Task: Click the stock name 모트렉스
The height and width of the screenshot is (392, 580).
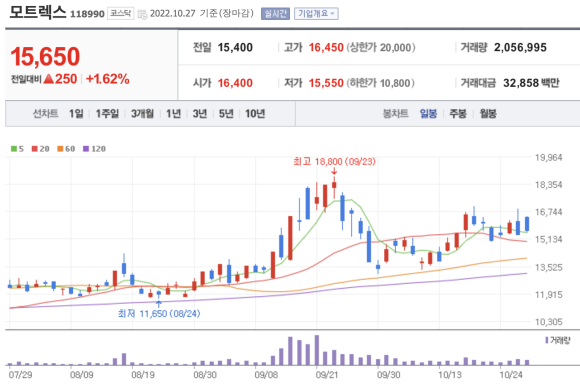Action: [38, 12]
